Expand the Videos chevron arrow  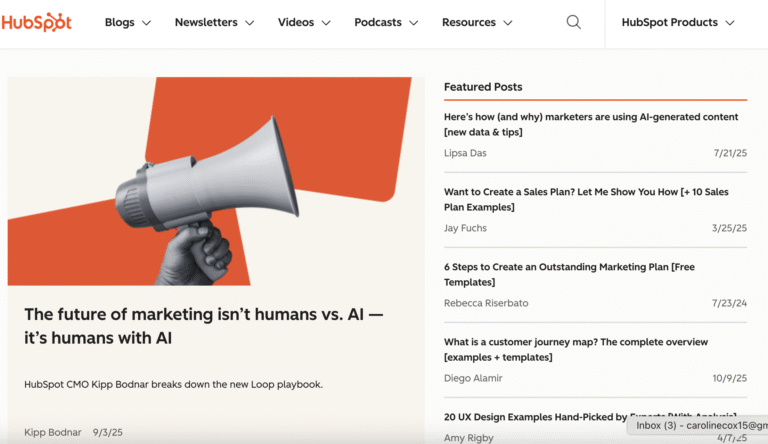[326, 23]
